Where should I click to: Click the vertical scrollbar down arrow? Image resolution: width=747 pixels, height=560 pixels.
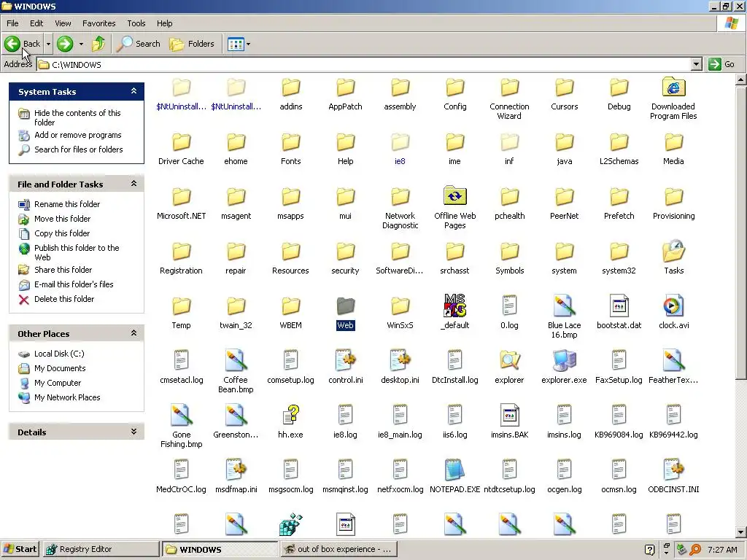point(741,532)
